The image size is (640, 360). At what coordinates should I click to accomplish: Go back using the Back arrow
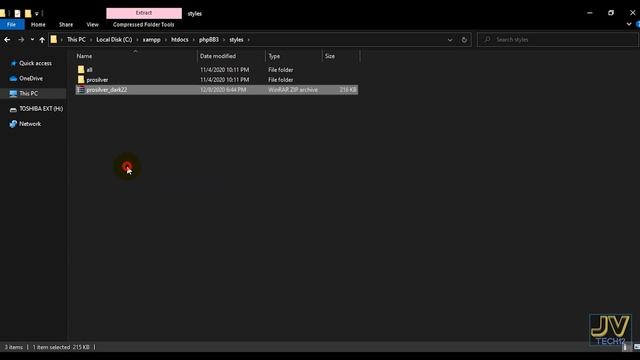coord(7,40)
